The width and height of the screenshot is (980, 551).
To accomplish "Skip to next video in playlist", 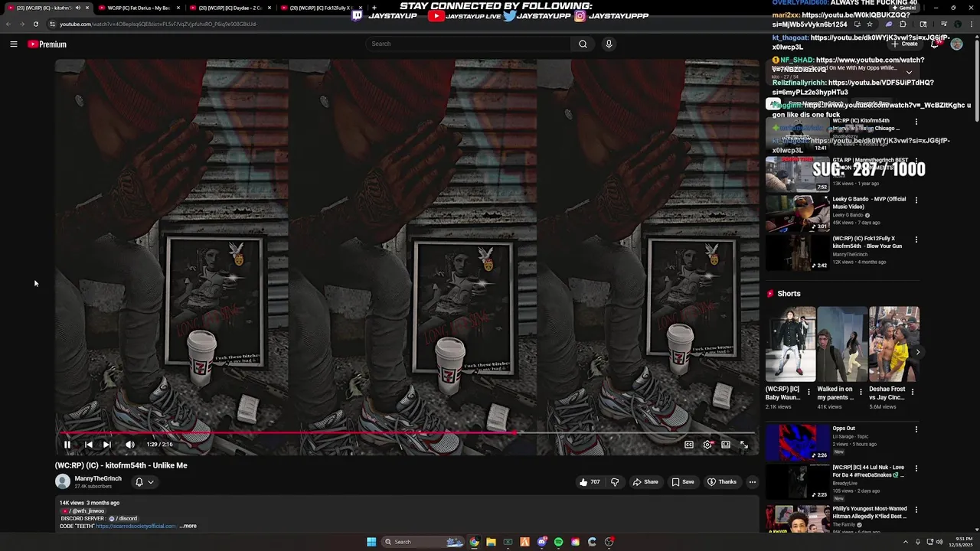I will tap(107, 445).
